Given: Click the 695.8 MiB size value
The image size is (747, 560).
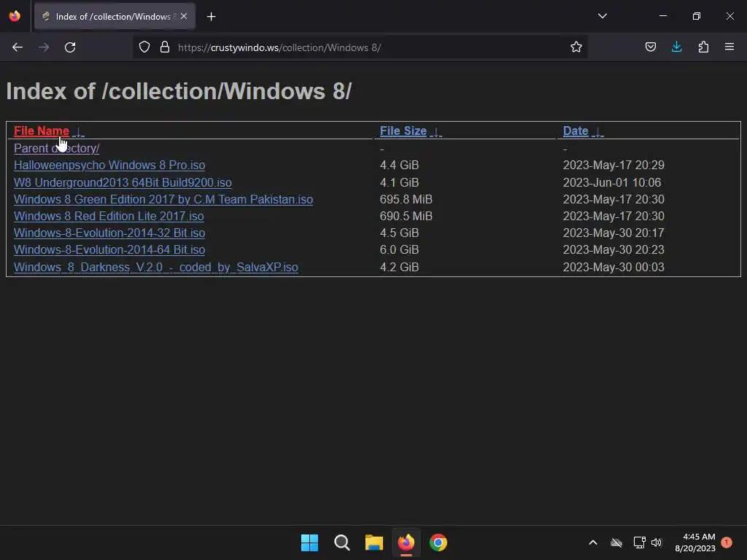Looking at the screenshot, I should tap(406, 199).
